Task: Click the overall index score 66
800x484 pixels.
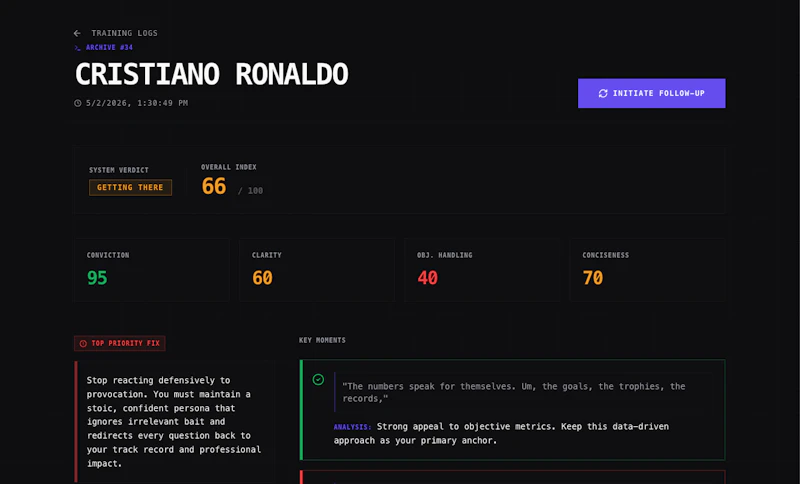Action: tap(214, 186)
